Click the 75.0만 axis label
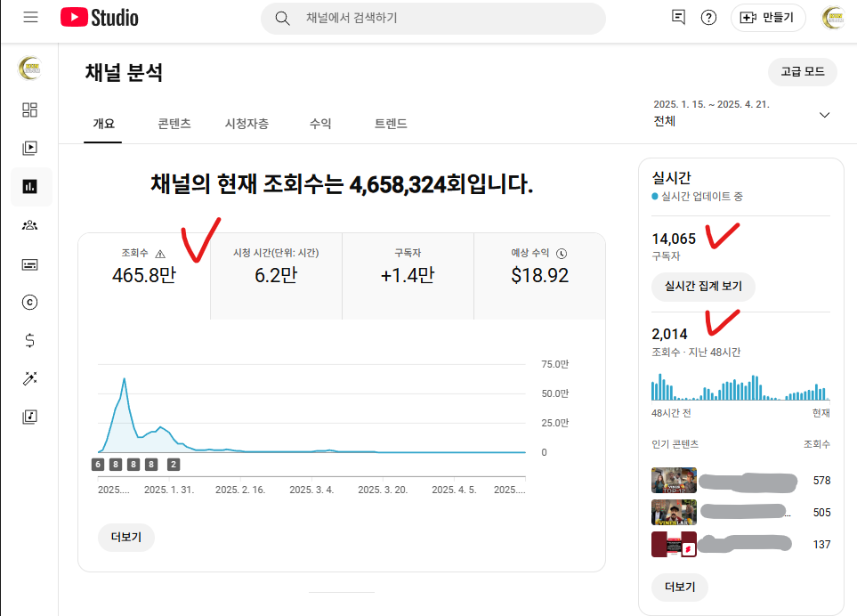 coord(554,364)
